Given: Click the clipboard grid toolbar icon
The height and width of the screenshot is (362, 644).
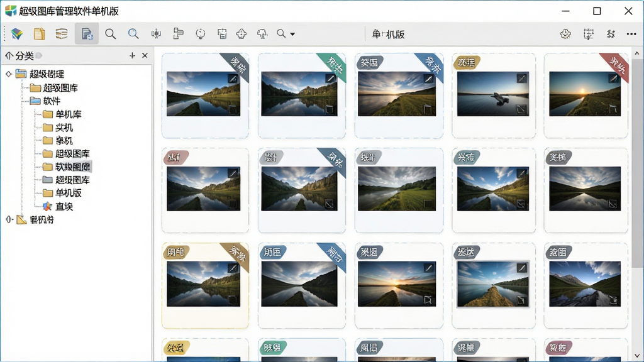Looking at the screenshot, I should pyautogui.click(x=222, y=34).
